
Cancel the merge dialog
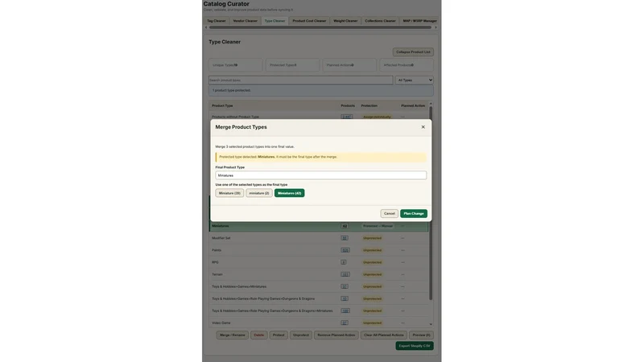click(x=389, y=213)
